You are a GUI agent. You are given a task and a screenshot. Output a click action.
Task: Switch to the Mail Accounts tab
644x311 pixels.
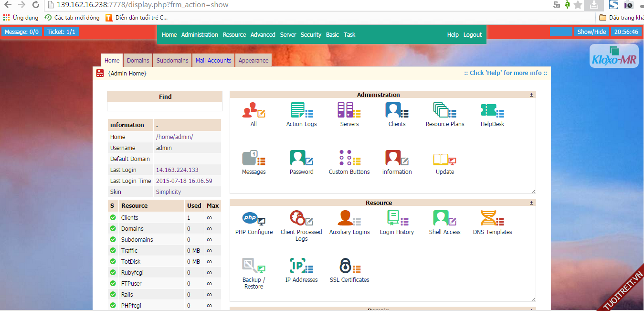[x=213, y=61]
